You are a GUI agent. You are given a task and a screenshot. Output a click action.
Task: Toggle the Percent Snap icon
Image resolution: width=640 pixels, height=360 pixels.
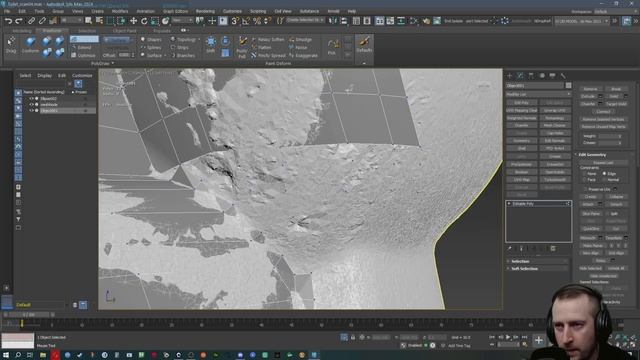click(257, 21)
